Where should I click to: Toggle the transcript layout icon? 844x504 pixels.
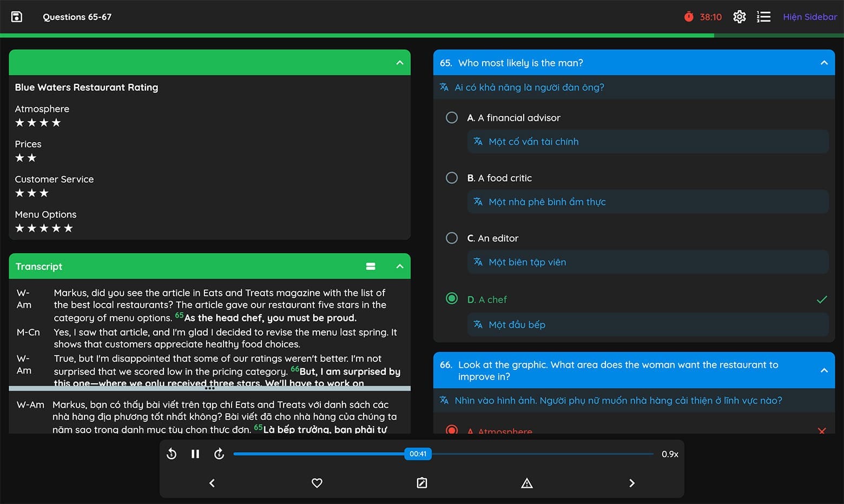click(x=371, y=266)
